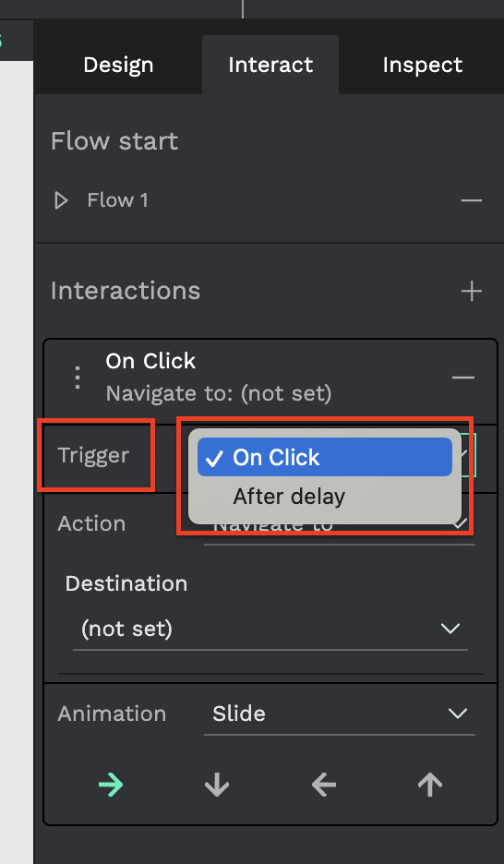The image size is (504, 864).
Task: Select the slide right arrow direction
Action: pyautogui.click(x=111, y=785)
